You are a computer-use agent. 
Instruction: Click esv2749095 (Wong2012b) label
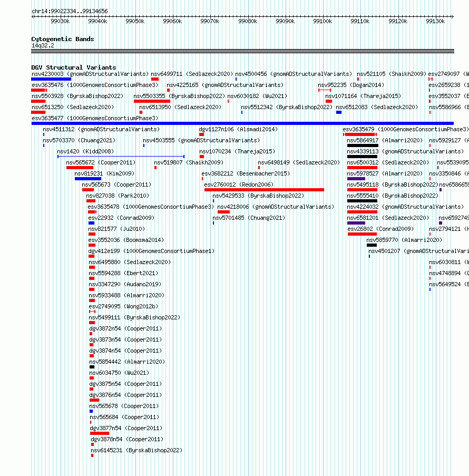[x=123, y=306]
